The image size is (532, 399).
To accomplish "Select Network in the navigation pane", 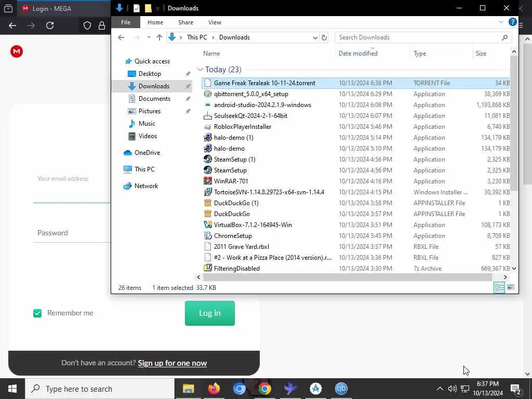I will (146, 186).
